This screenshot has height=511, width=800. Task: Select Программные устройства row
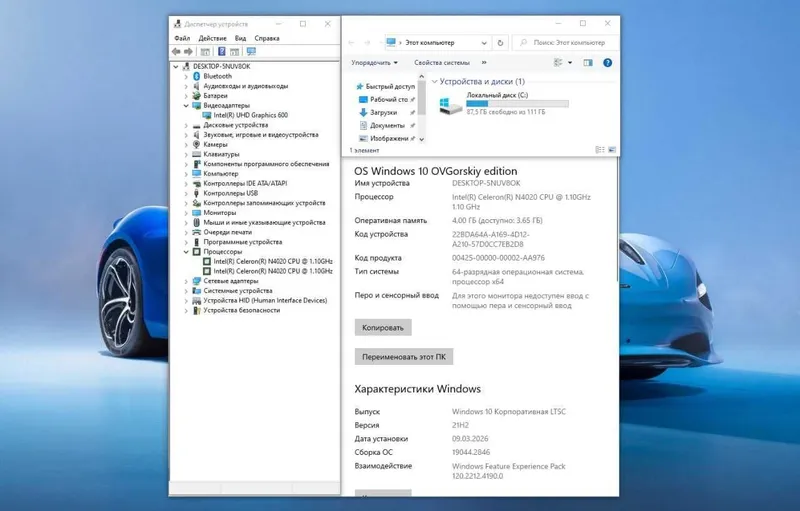[x=237, y=242]
